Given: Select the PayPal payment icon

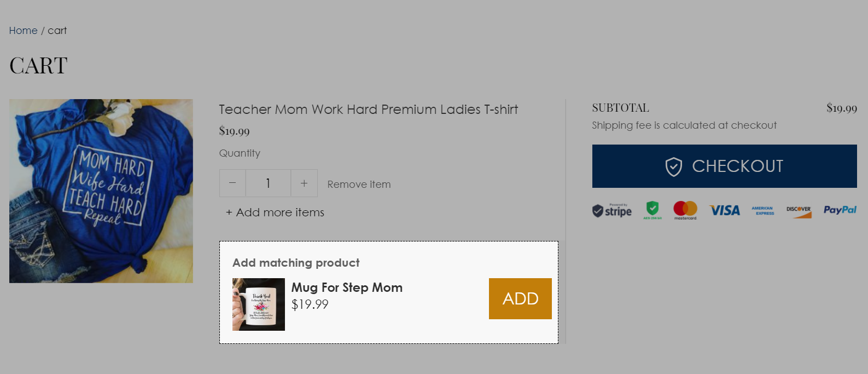Looking at the screenshot, I should 839,210.
